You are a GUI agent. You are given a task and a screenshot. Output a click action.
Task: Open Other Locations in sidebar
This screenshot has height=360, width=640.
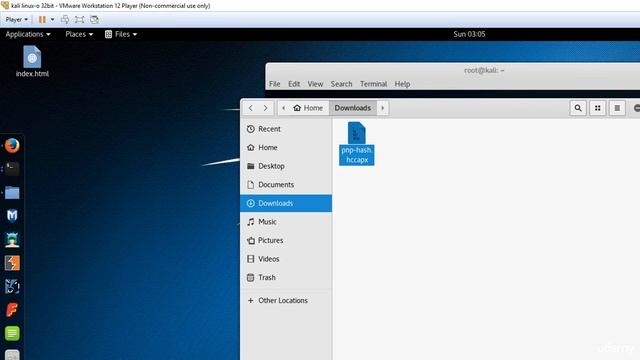tap(286, 300)
